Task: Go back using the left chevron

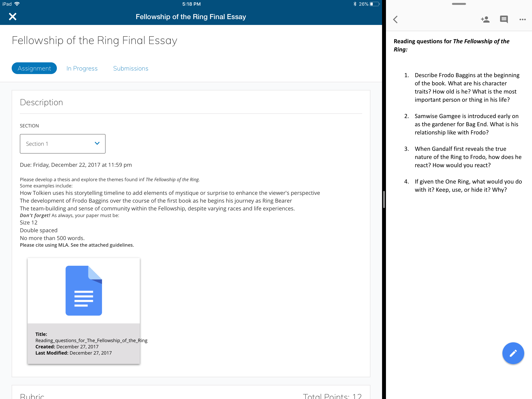Action: pyautogui.click(x=395, y=19)
